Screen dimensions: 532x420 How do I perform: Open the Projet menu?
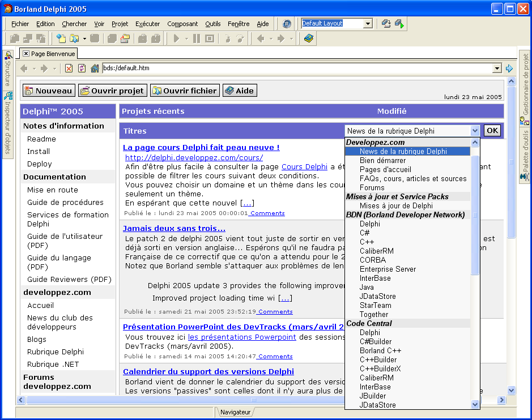click(120, 24)
